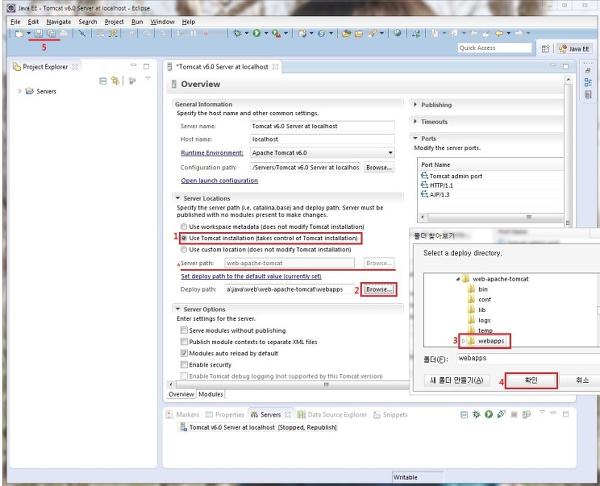This screenshot has height=486, width=600.
Task: Click the Open Task folder toolbar icon
Action: coord(359,33)
